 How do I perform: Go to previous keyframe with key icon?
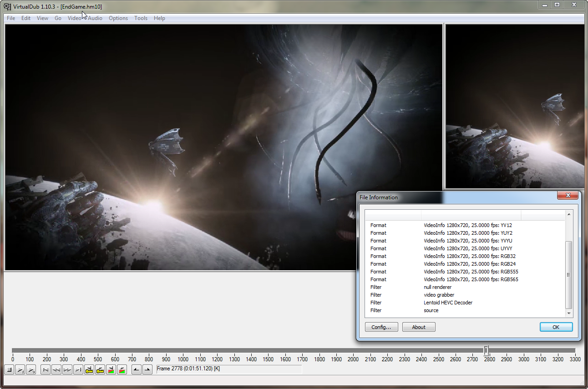[89, 370]
